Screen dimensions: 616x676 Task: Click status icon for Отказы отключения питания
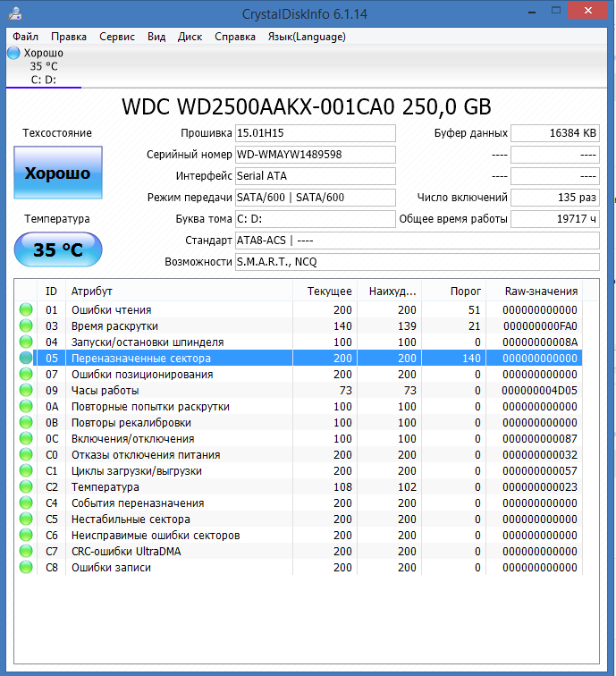[26, 454]
